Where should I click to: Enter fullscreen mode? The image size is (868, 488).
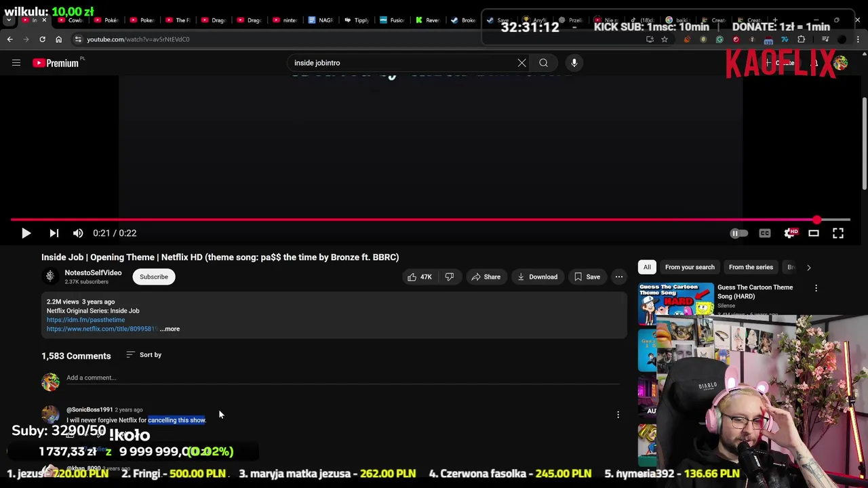coord(838,233)
